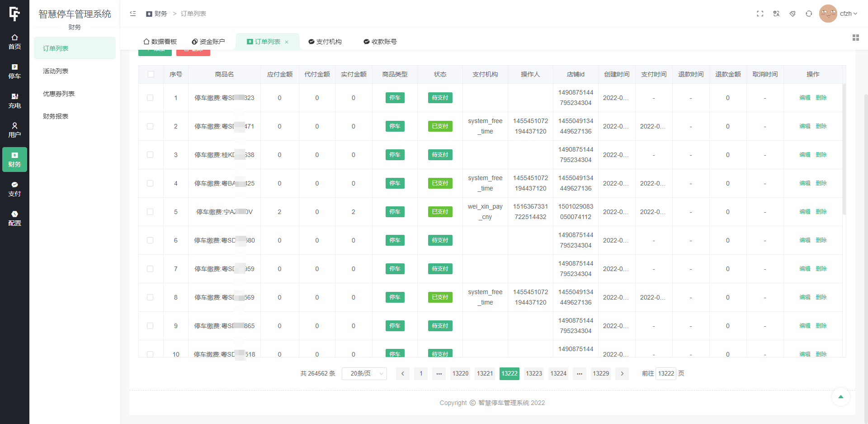Click the language translate icon

(x=776, y=14)
